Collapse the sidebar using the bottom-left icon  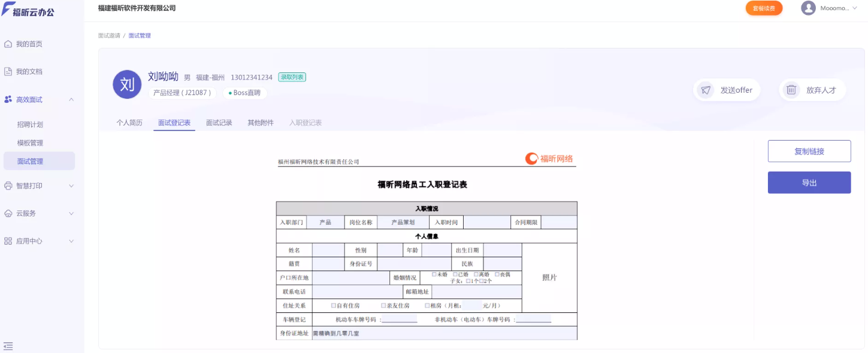[8, 345]
